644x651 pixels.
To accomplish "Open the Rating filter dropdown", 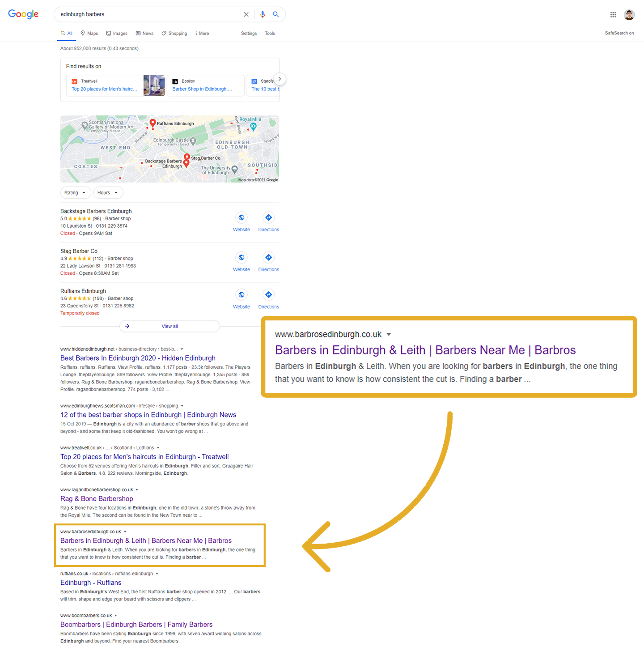I will (76, 193).
